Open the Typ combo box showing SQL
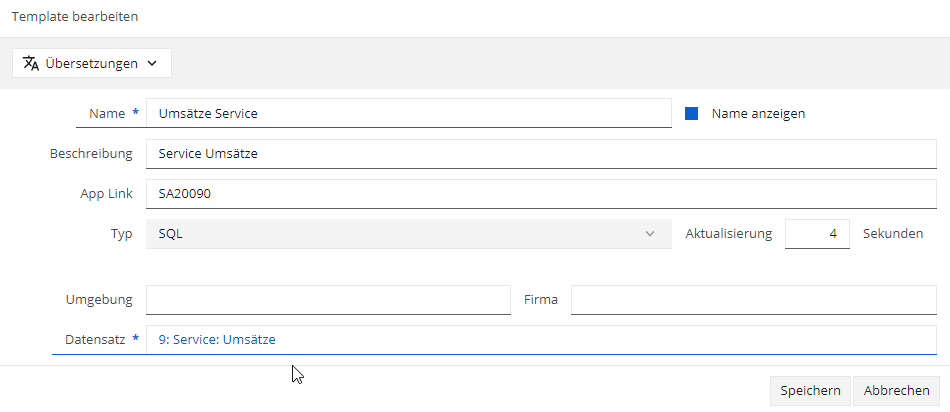Viewport: 950px width, 412px height. coord(408,234)
